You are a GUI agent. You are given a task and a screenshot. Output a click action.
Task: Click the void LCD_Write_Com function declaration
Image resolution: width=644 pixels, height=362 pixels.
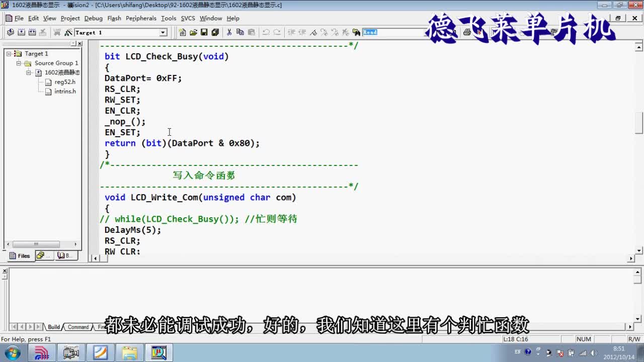point(200,197)
